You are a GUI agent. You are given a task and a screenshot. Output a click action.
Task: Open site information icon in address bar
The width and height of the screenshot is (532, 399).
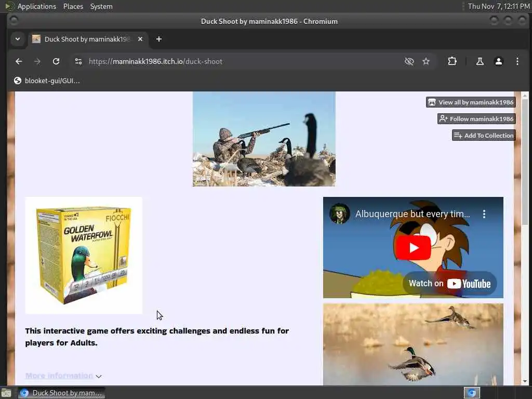pos(78,61)
